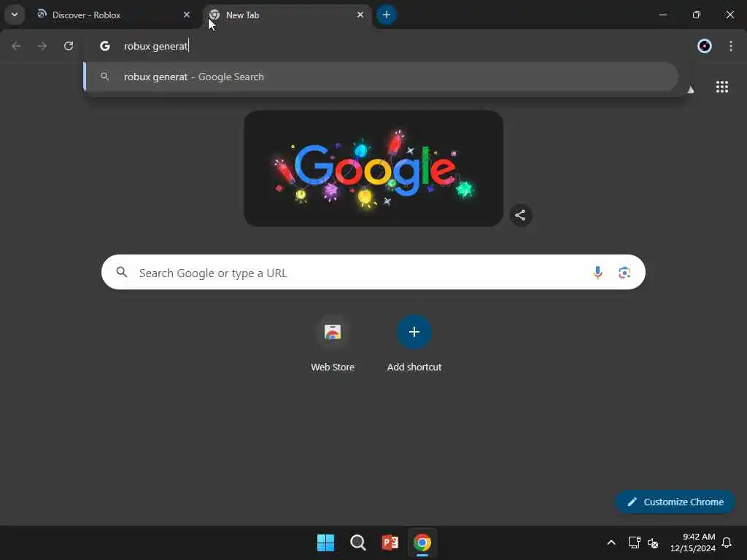Open Google Lens image search
The height and width of the screenshot is (560, 747).
pyautogui.click(x=624, y=273)
